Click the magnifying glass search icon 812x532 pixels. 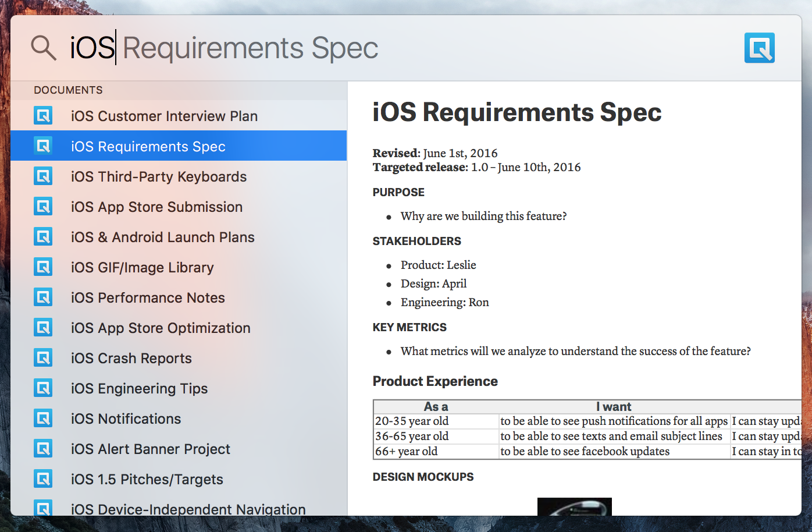44,48
